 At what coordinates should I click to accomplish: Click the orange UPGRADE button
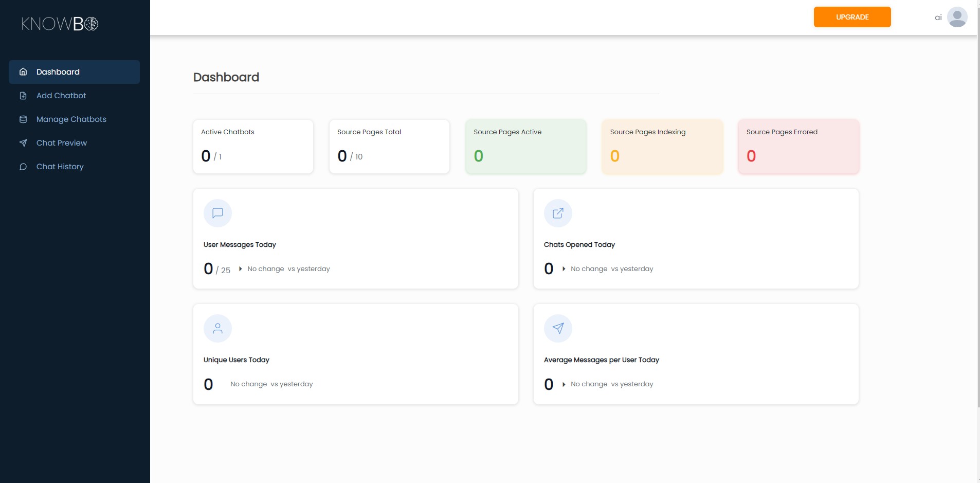coord(852,17)
